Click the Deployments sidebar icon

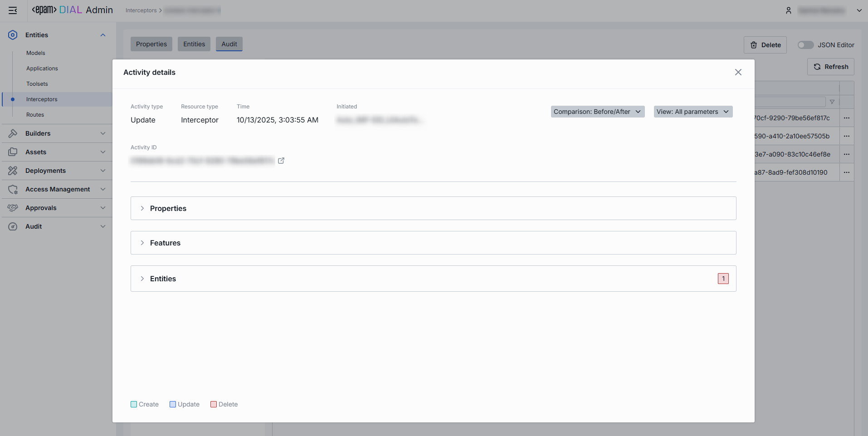click(13, 171)
